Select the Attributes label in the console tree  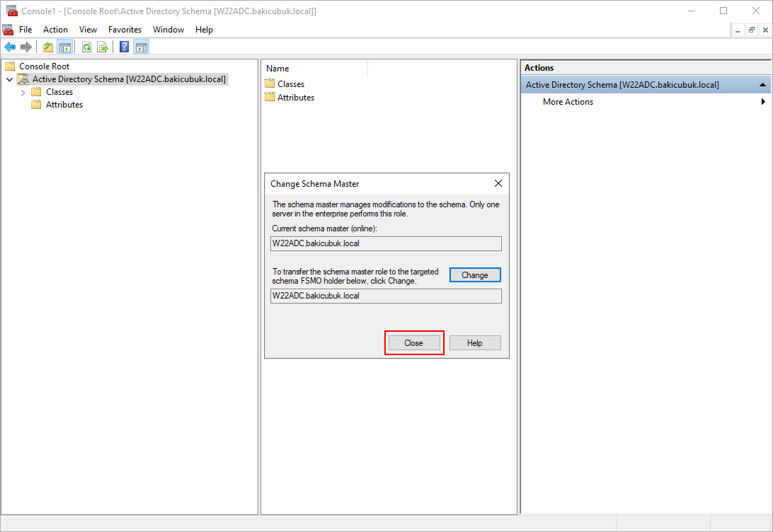64,105
